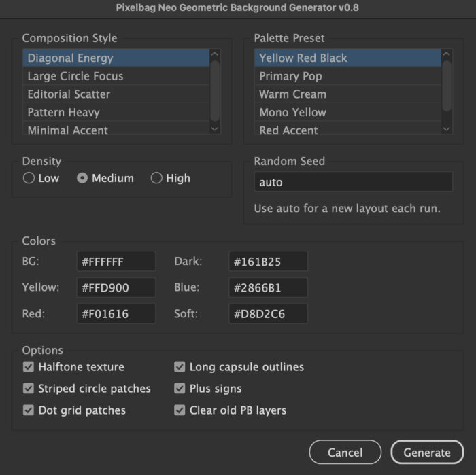Choose Red Accent palette preset
The image size is (476, 475).
point(348,128)
